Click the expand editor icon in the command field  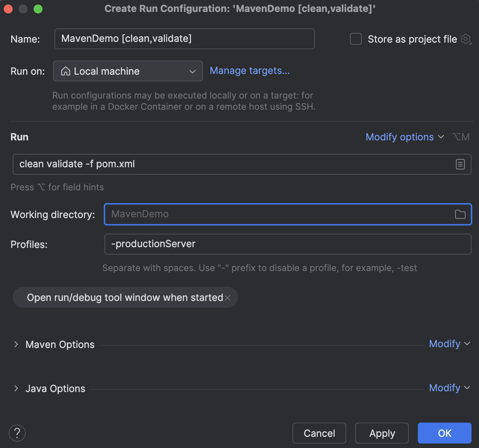(x=460, y=164)
